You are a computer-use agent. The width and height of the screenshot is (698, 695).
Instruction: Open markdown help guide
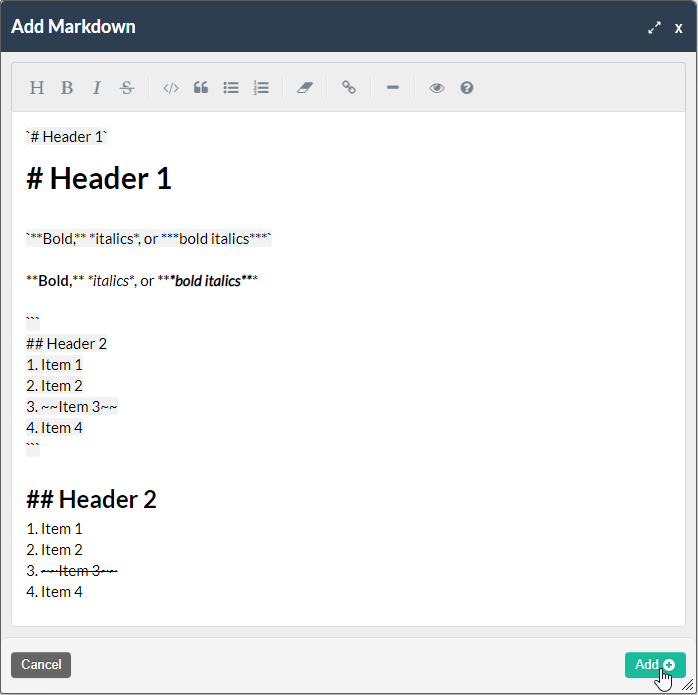click(x=467, y=88)
